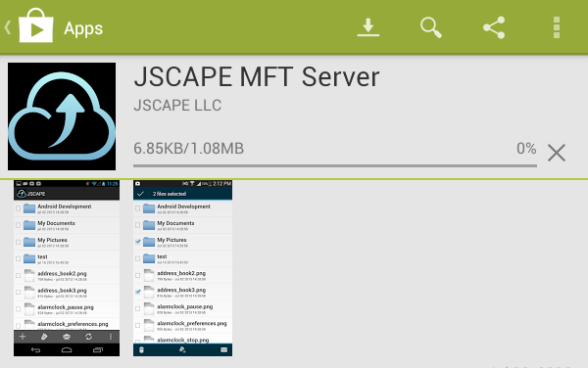
Task: Open the '2 files selected' screenshot
Action: point(182,268)
